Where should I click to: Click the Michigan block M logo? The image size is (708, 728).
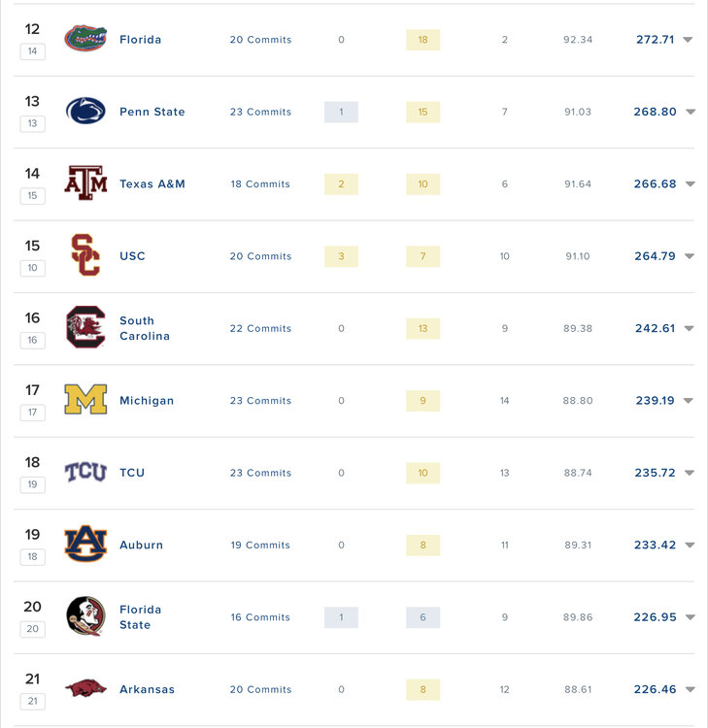point(85,400)
